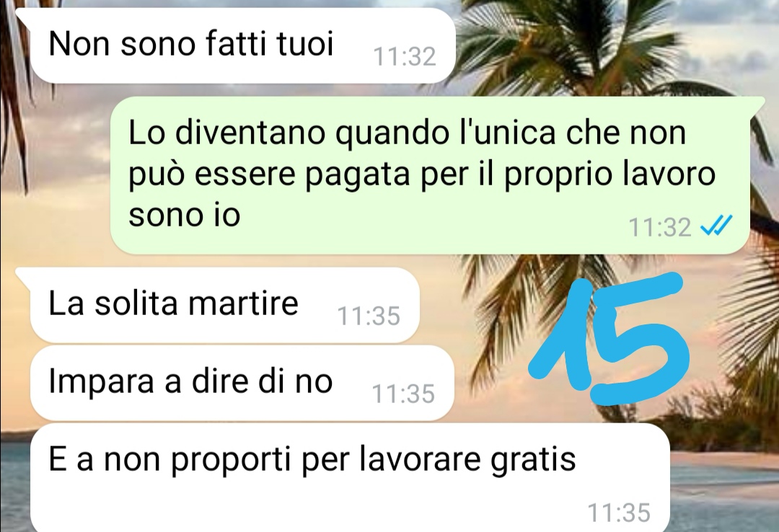779x532 pixels.
Task: Tap the tail of the green sent bubble
Action: pos(757,105)
